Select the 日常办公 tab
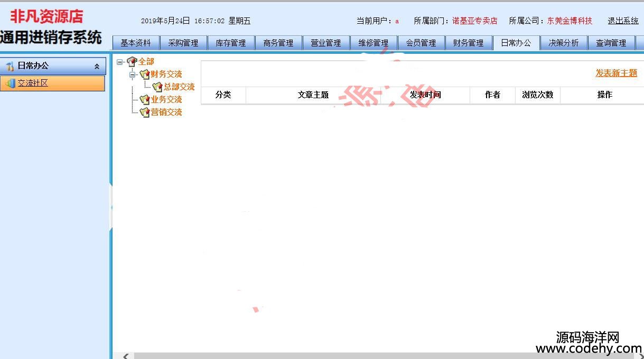This screenshot has height=359, width=644. tap(516, 43)
